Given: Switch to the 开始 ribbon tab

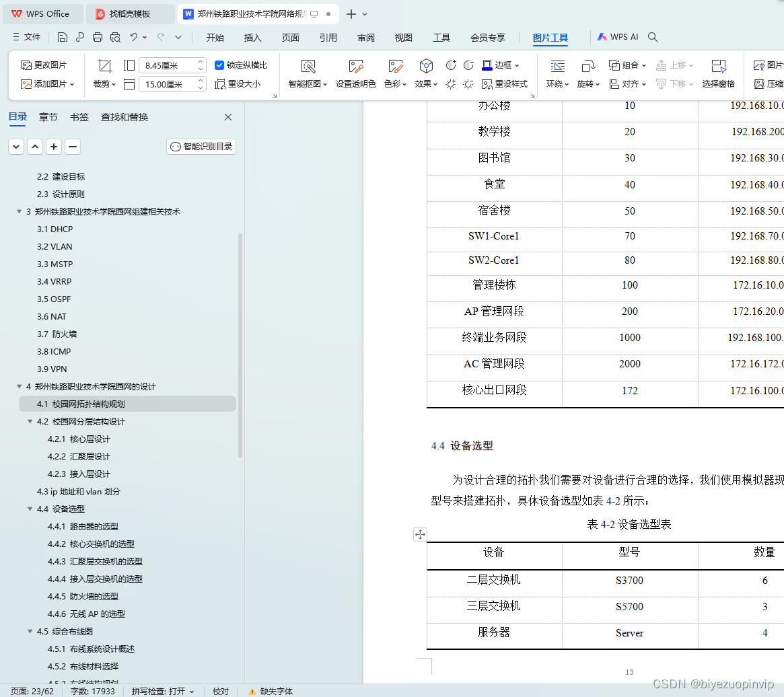Looking at the screenshot, I should coord(215,38).
